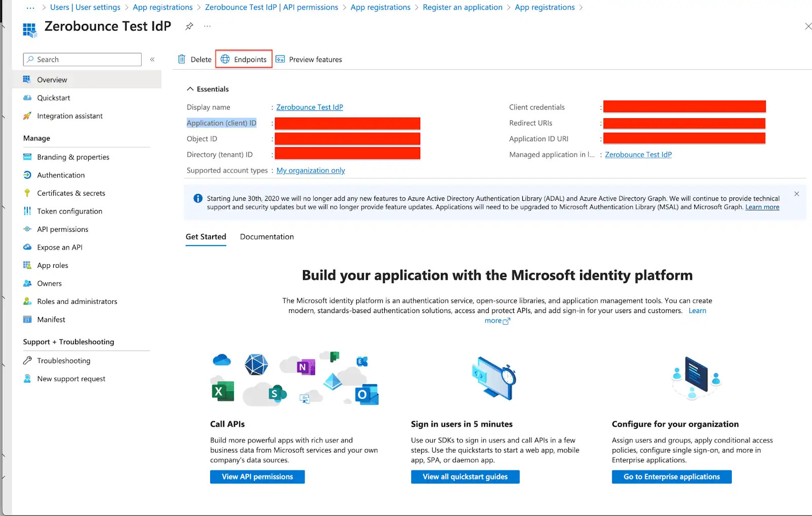Open Troubleshooting via wrench icon

62,360
